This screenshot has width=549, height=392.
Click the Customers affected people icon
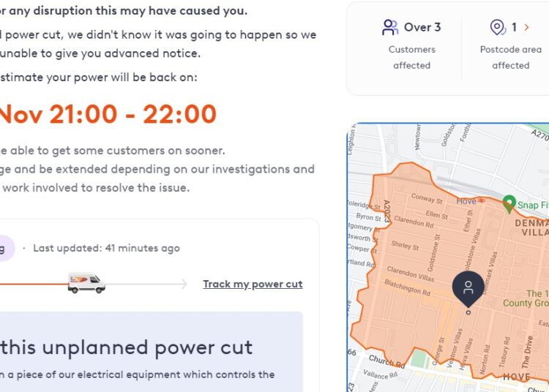(390, 28)
